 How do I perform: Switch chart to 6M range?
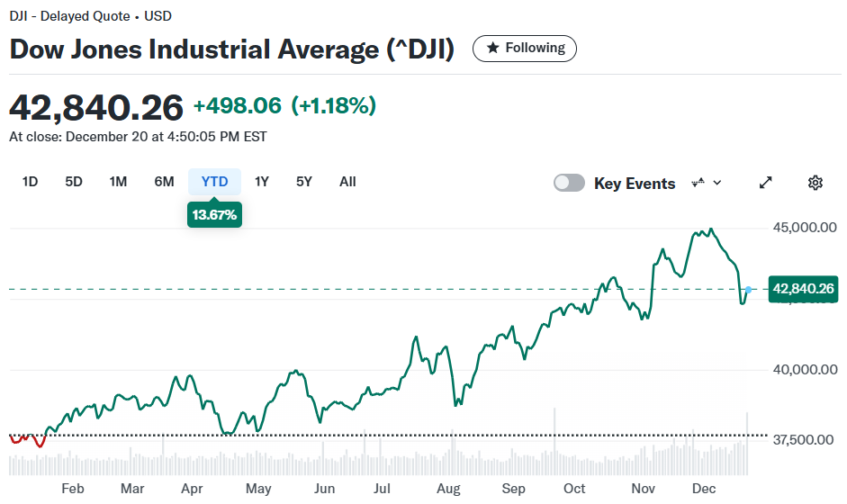164,182
